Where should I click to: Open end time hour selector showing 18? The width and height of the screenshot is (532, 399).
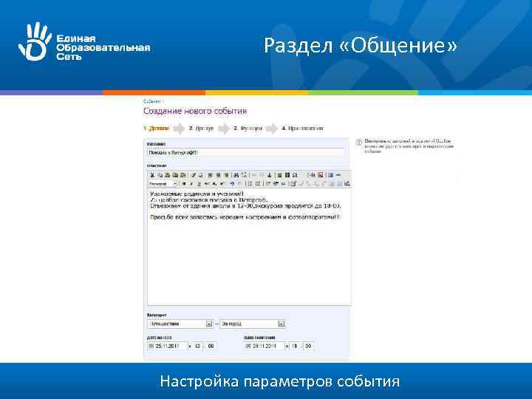(295, 346)
